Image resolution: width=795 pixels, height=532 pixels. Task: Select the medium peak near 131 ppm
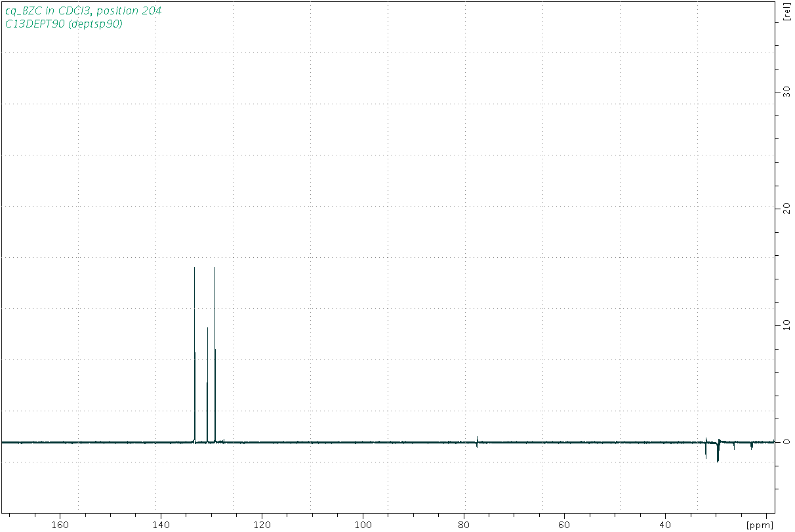(207, 384)
